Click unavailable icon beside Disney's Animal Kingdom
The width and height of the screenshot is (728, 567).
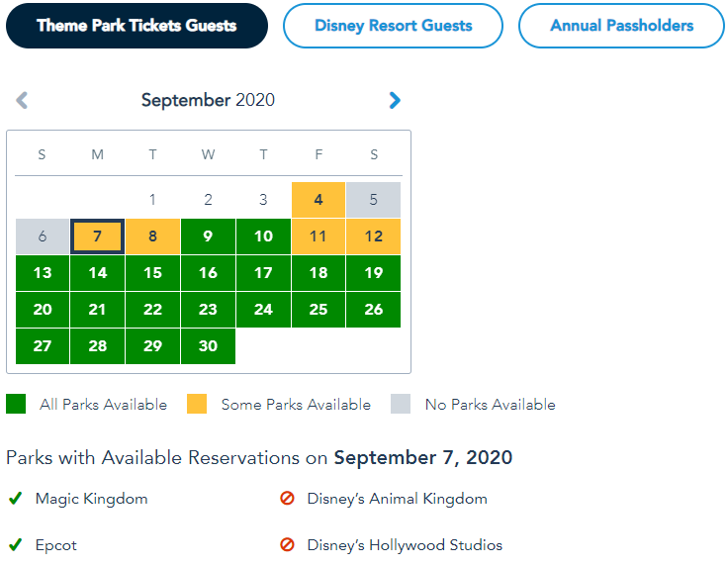click(288, 499)
